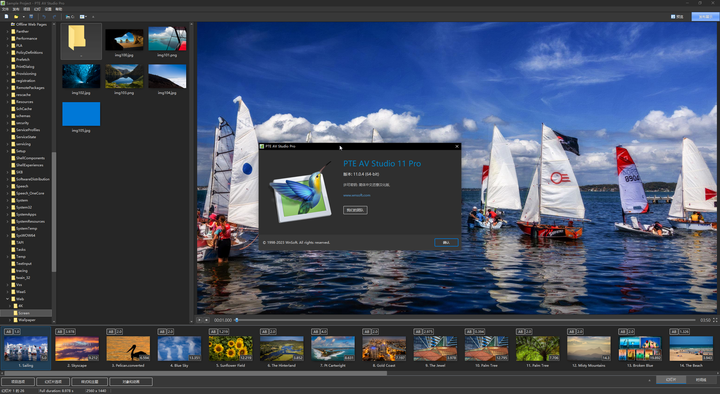Screen dimensions: 720x394
Task: Click the AB transition icon on 1. Sailing
Action: (x=8, y=331)
